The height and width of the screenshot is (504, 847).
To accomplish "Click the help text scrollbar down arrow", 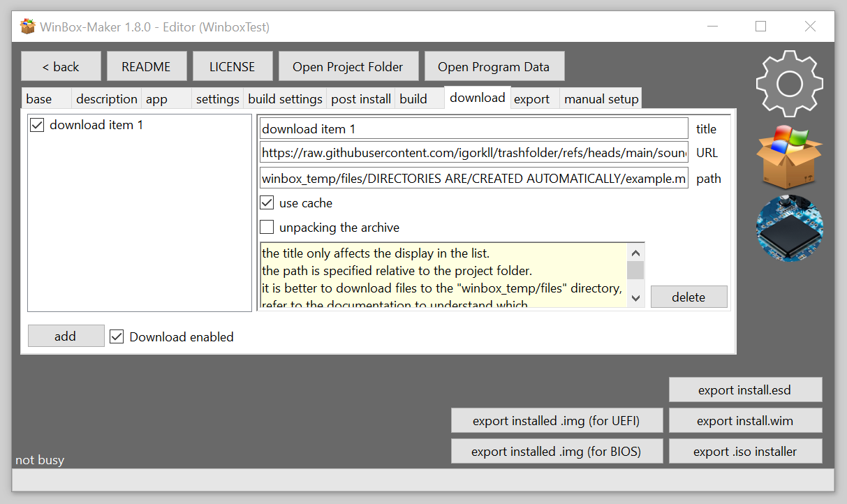I will click(635, 297).
